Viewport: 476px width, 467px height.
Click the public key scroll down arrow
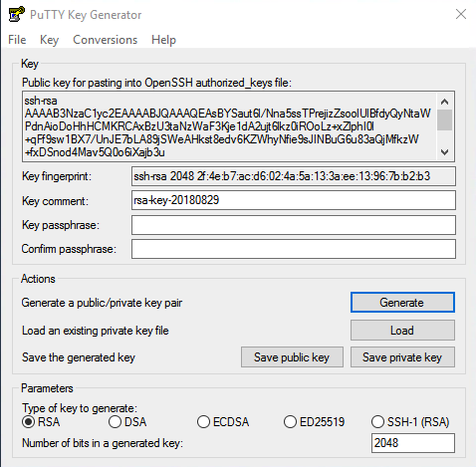445,152
